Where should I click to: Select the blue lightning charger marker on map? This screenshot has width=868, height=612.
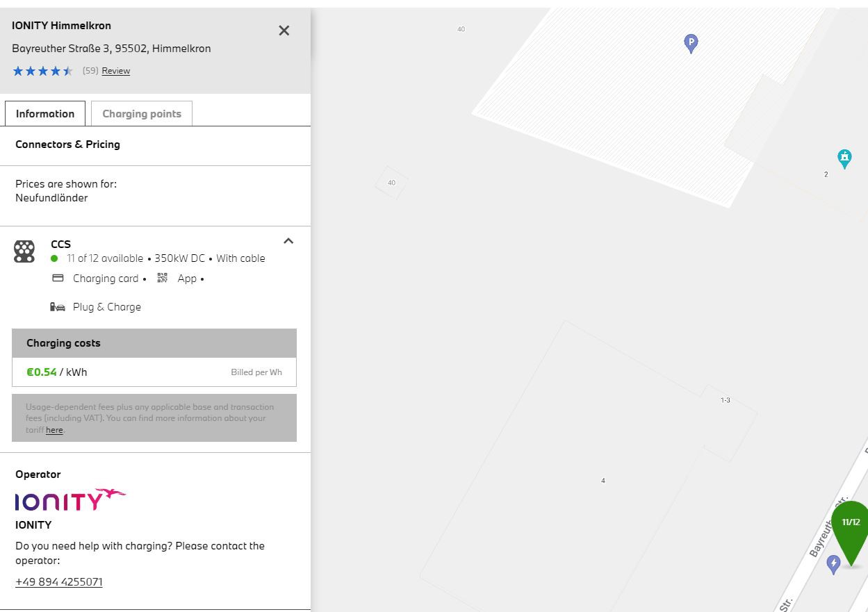[x=834, y=564]
